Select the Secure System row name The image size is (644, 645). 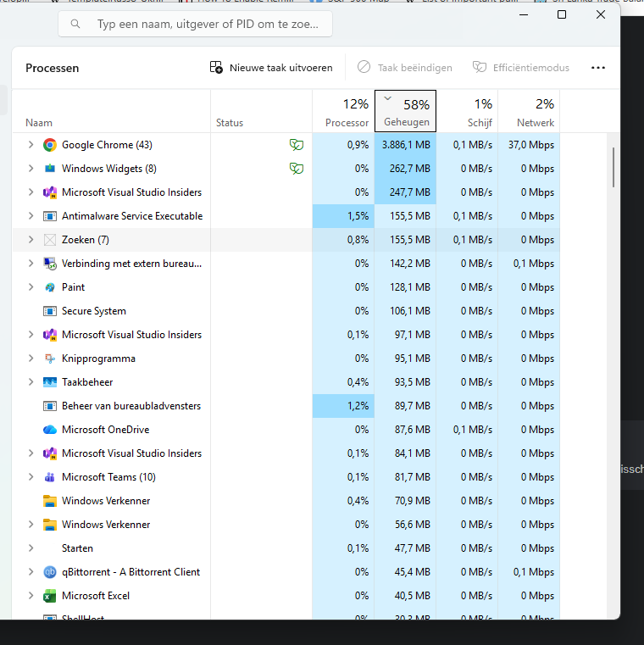[x=94, y=311]
